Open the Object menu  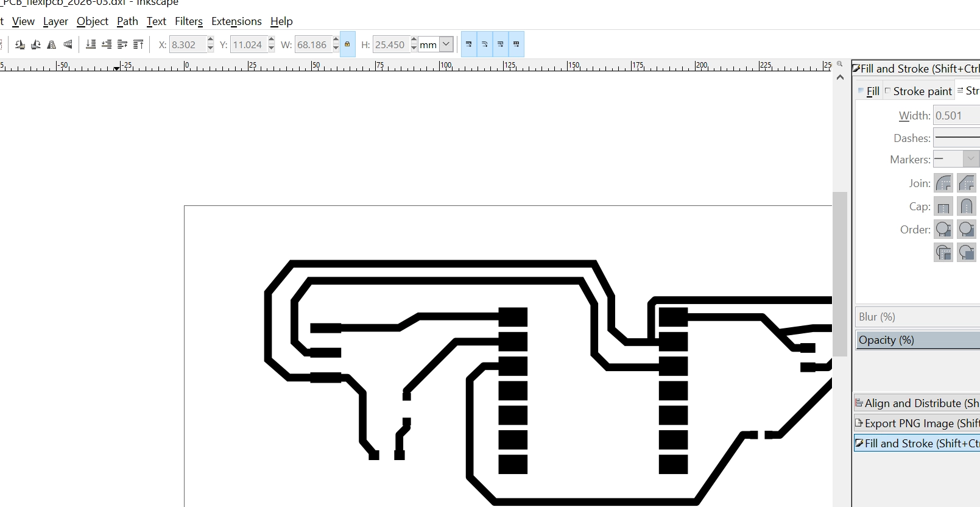tap(93, 21)
